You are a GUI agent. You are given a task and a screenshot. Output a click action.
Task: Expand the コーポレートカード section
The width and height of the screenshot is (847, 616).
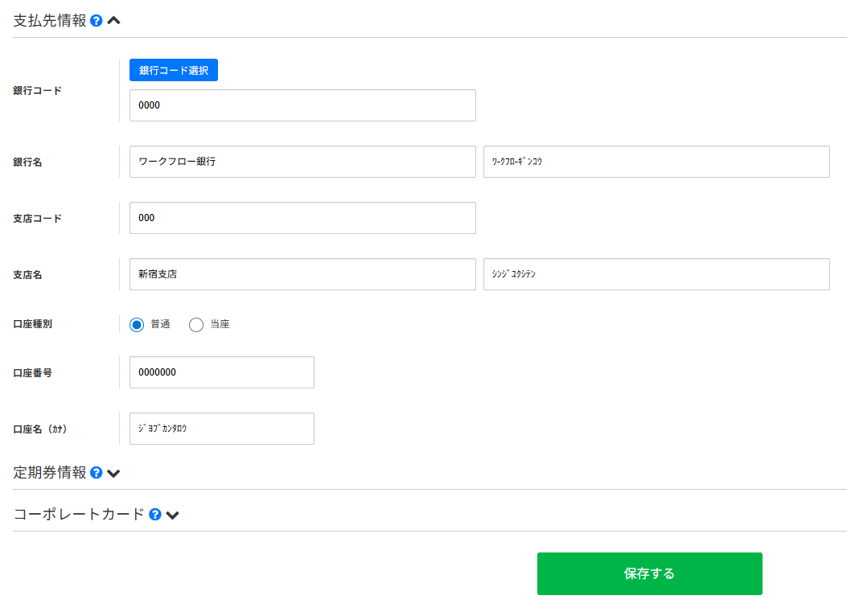[x=172, y=515]
